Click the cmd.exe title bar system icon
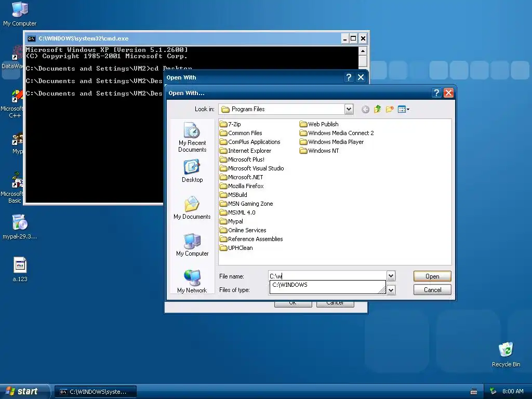532x399 pixels. (x=31, y=38)
